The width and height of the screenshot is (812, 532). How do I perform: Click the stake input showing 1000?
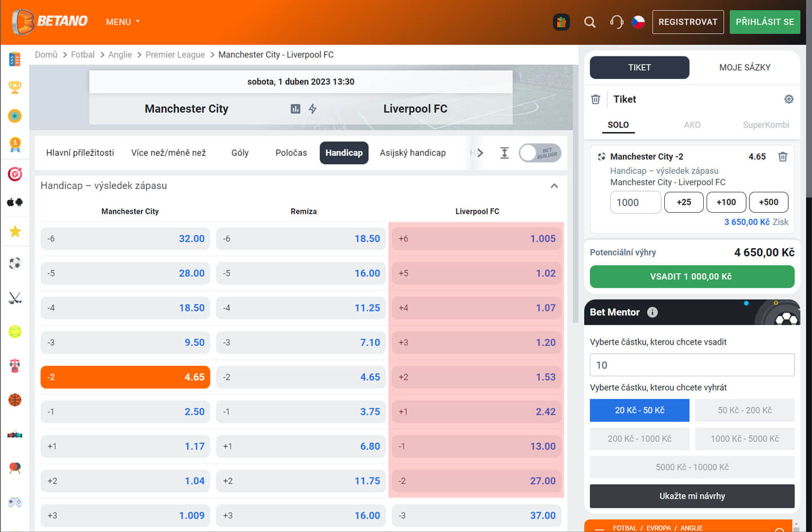[636, 203]
